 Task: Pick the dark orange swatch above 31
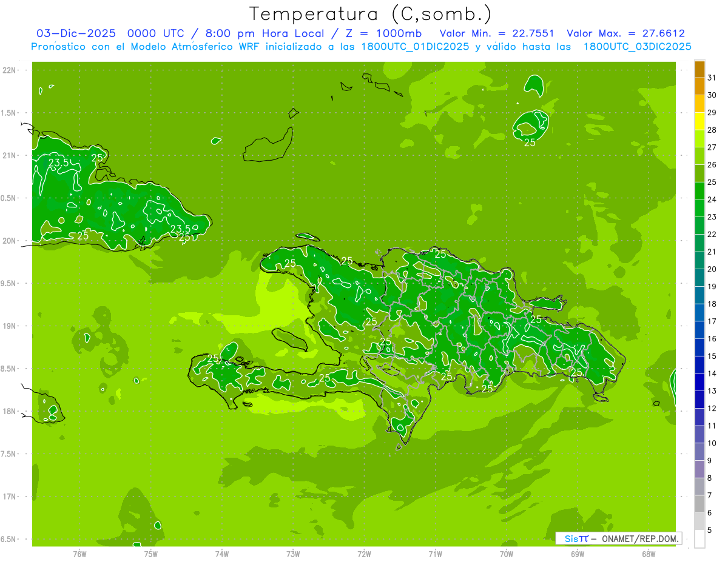[699, 69]
